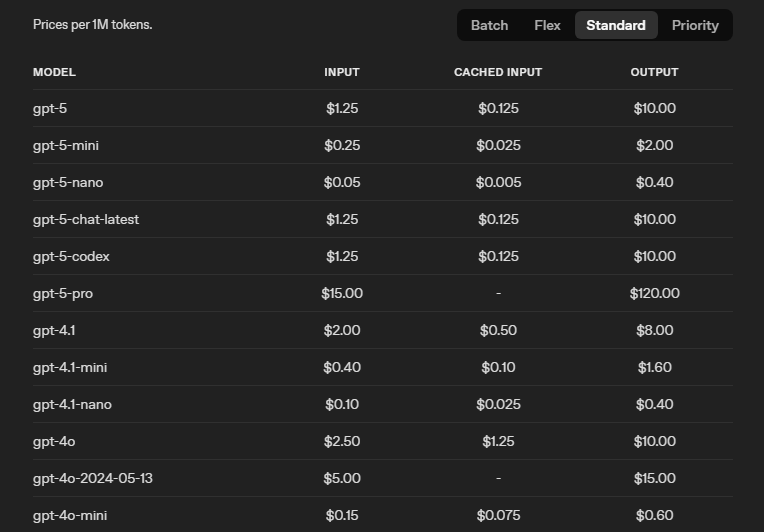764x532 pixels.
Task: Open the Priority pricing tab
Action: pyautogui.click(x=695, y=25)
